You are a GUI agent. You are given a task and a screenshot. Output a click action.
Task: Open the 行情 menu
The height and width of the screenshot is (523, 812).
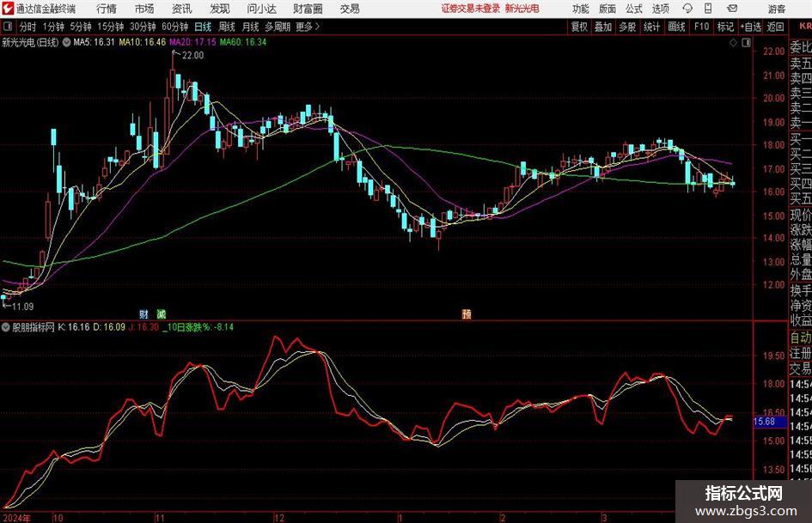[107, 9]
